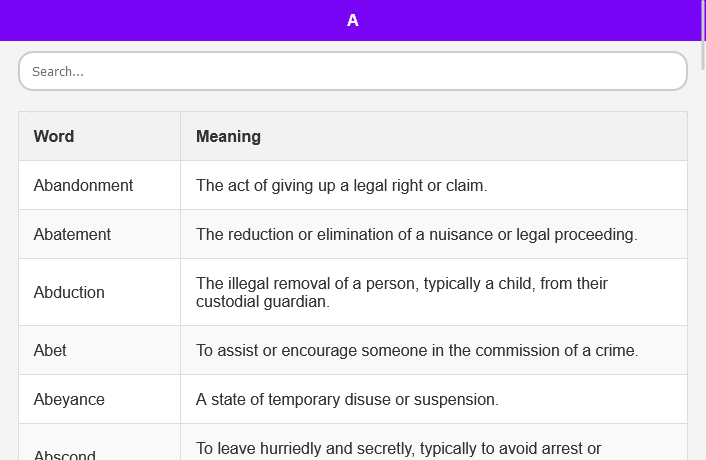Viewport: 706px width, 460px height.
Task: Click the scrollbar track below thumb
Action: point(704,266)
